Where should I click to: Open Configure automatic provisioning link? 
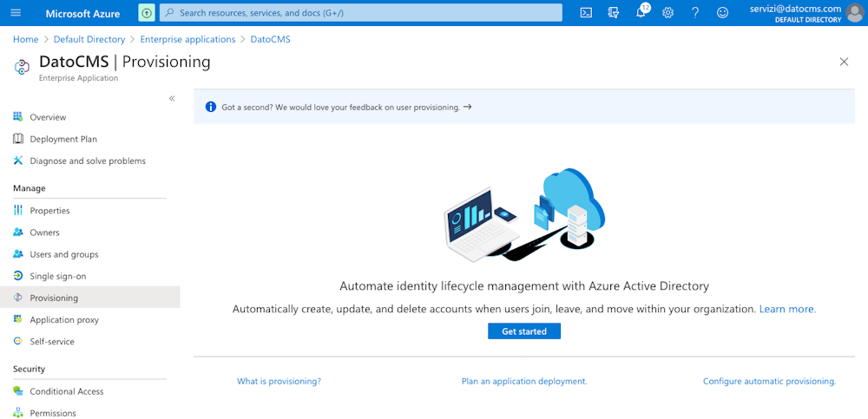click(x=769, y=382)
